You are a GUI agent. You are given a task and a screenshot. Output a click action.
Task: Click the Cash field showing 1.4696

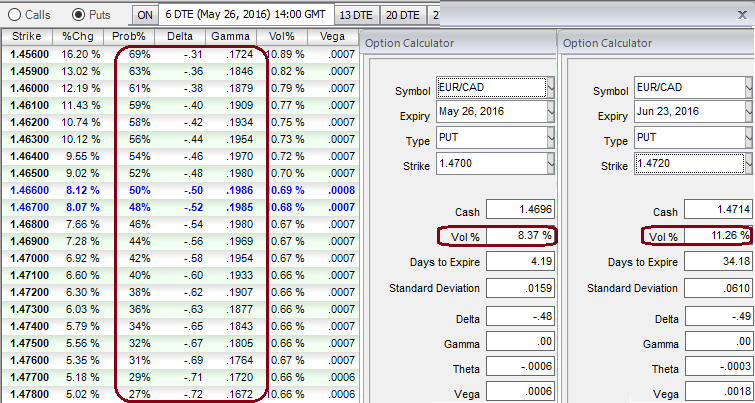point(520,210)
